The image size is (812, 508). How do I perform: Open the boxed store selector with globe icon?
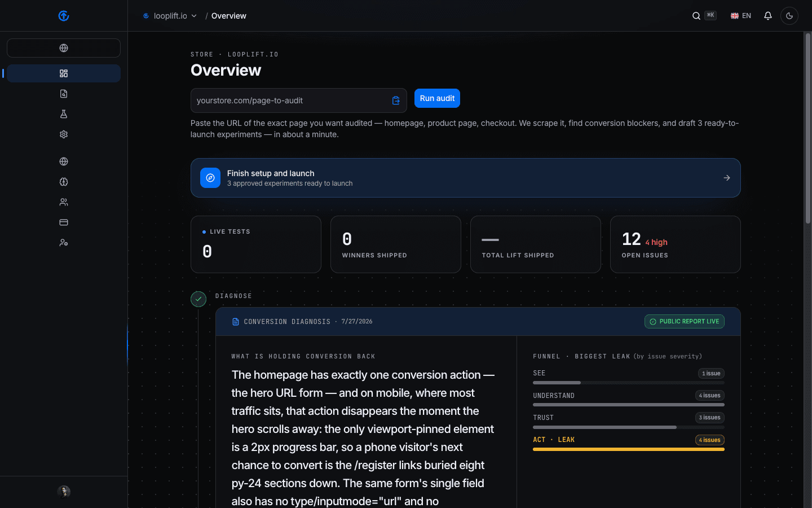tap(64, 48)
